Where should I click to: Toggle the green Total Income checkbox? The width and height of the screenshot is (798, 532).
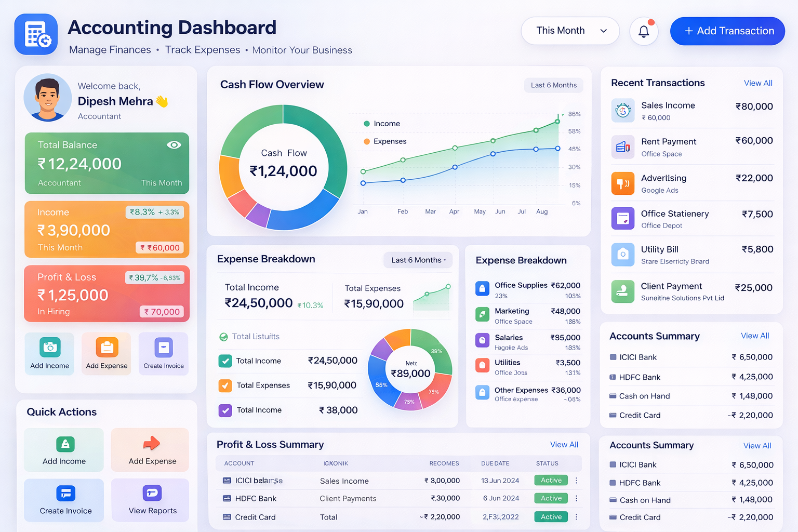pyautogui.click(x=225, y=361)
